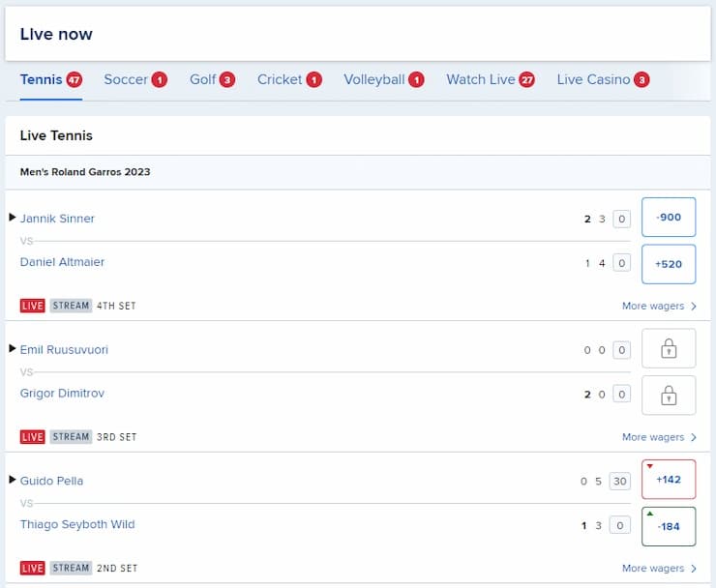Open the Golf tab
Image resolution: width=716 pixels, height=588 pixels.
pos(212,79)
